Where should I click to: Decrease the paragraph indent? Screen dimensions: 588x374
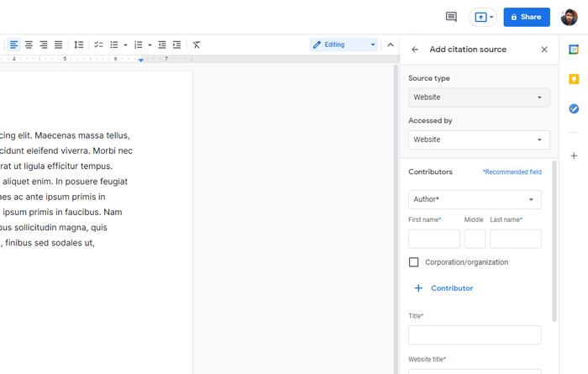162,45
